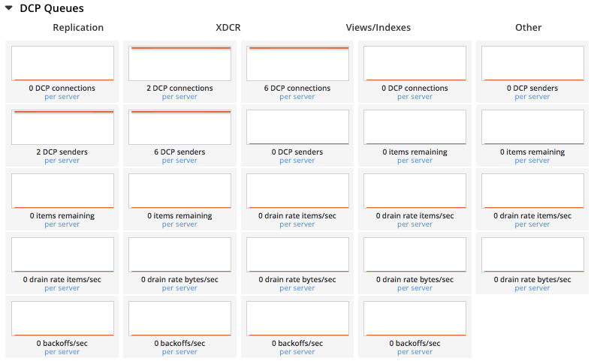Image resolution: width=594 pixels, height=364 pixels.
Task: Click per server under Other column's 0 DCP senders
Action: tap(532, 97)
